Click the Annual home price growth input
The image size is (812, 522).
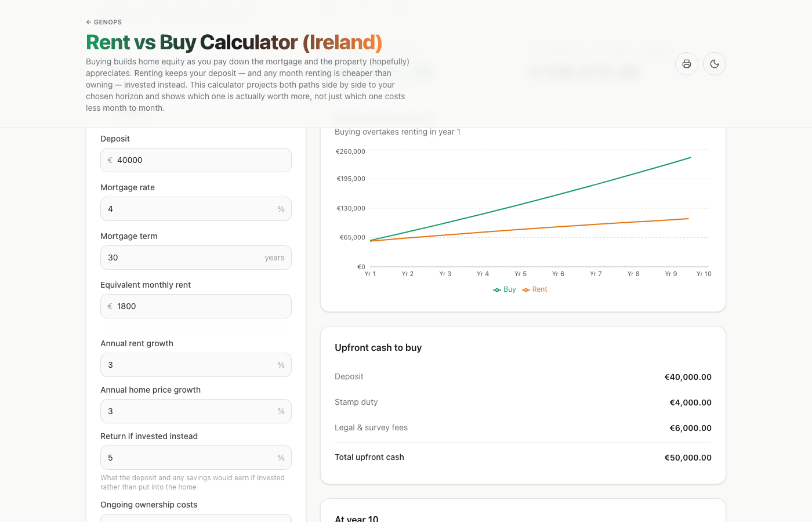[196, 411]
